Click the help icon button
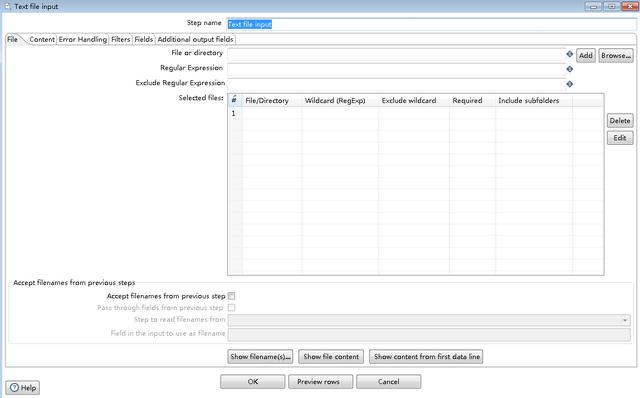640x398 pixels. 22,387
